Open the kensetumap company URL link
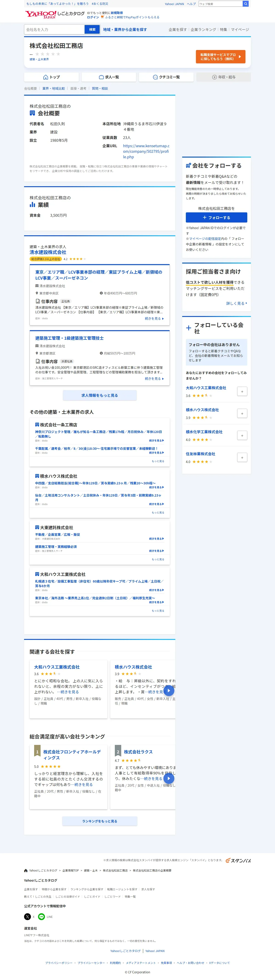 (146, 151)
